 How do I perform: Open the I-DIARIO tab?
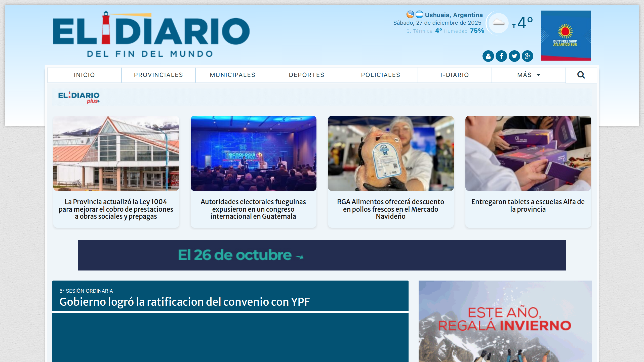[454, 75]
